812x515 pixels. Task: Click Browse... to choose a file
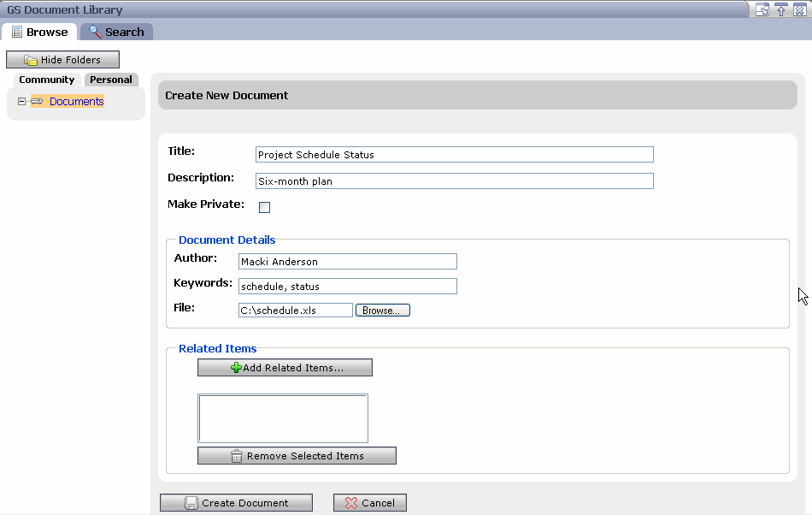click(x=383, y=311)
